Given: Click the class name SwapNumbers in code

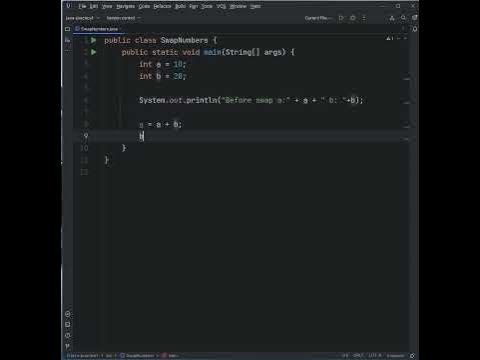Looking at the screenshot, I should tap(184, 40).
